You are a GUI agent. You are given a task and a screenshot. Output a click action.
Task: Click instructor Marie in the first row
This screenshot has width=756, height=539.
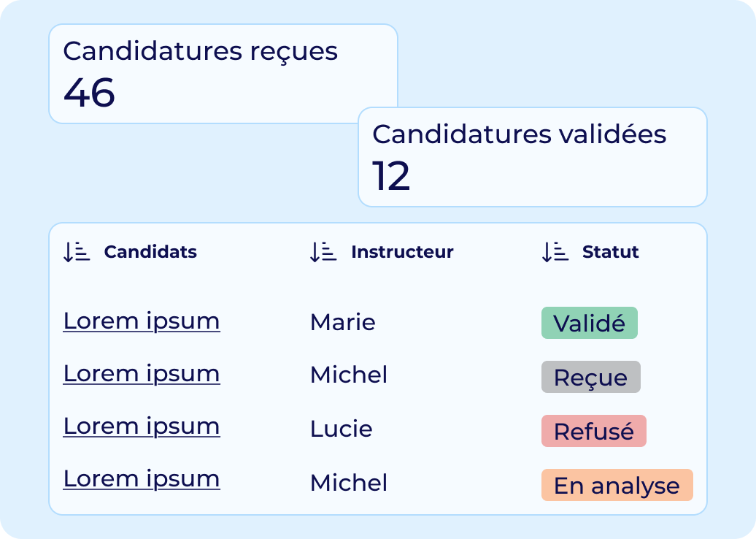(343, 322)
